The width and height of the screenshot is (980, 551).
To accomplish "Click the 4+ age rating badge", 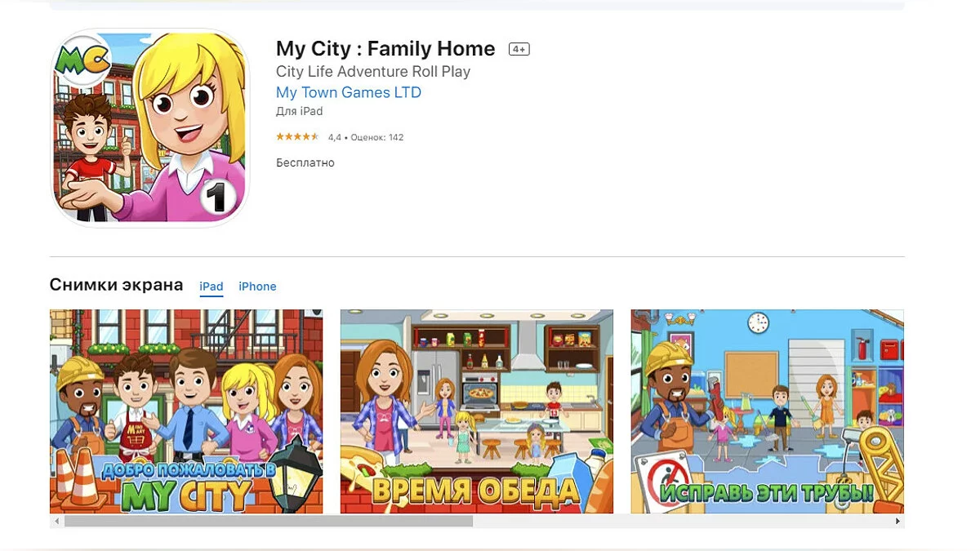I will (519, 49).
